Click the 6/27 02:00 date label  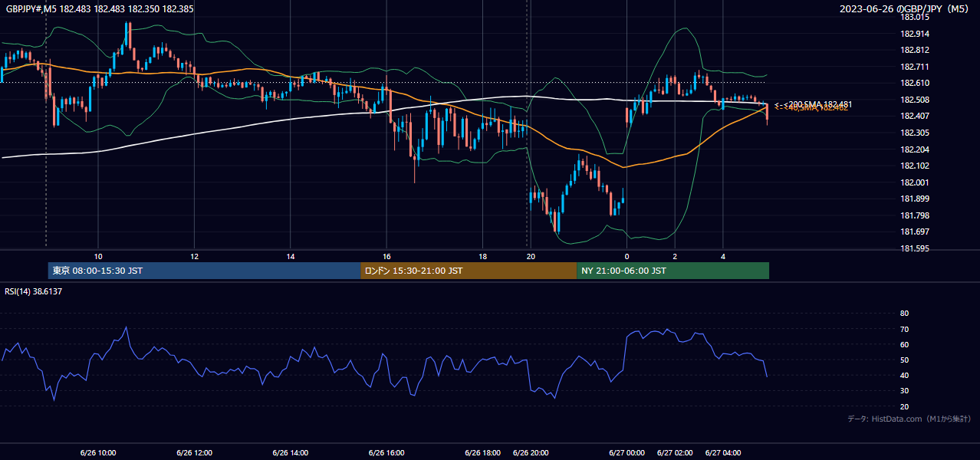pyautogui.click(x=675, y=452)
